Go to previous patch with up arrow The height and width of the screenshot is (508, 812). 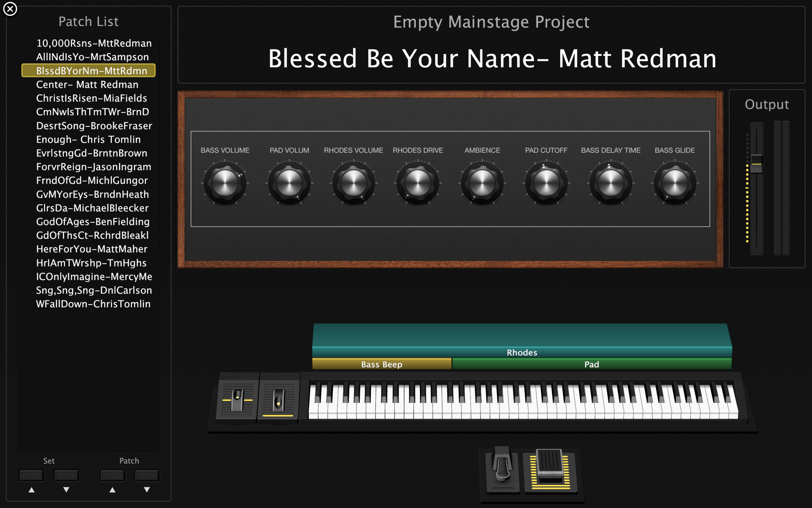click(112, 489)
